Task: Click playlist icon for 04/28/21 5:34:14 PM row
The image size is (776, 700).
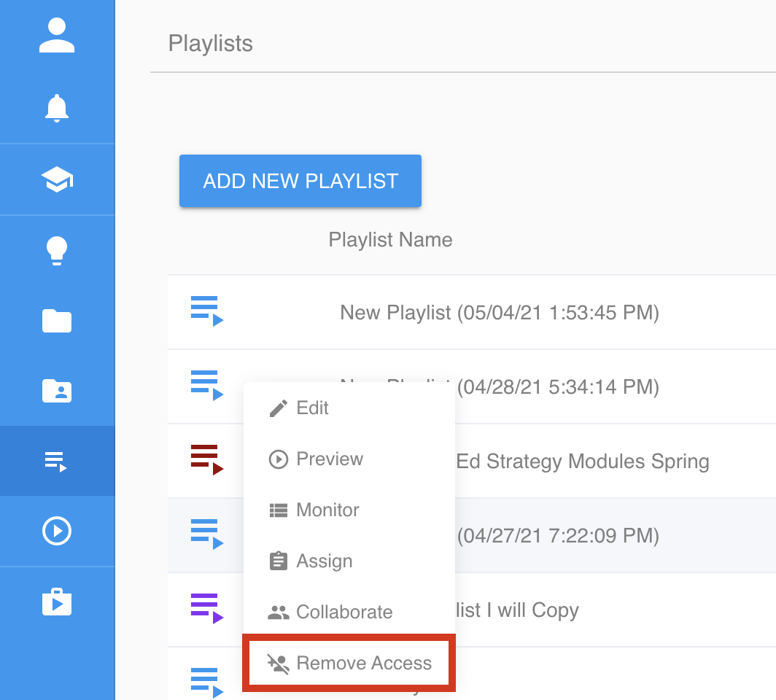Action: pyautogui.click(x=207, y=386)
